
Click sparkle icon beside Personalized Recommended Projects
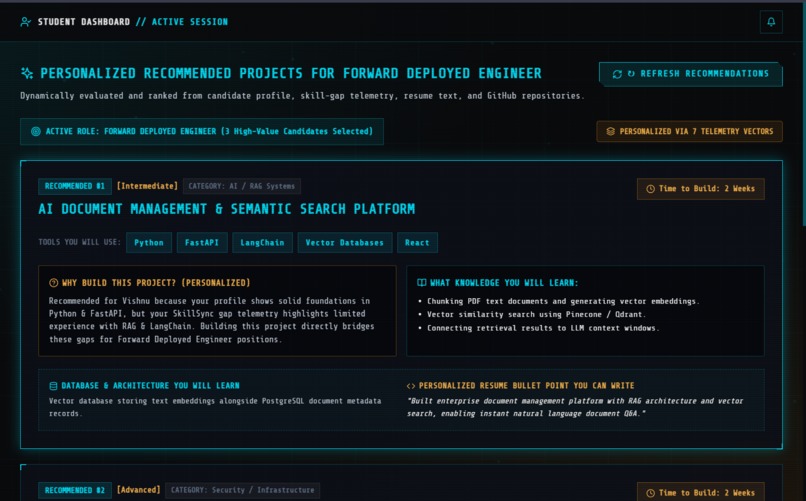pyautogui.click(x=27, y=73)
